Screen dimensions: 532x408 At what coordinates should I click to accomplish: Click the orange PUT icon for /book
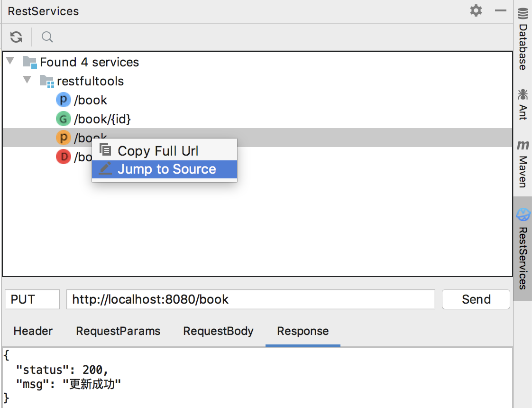(x=63, y=138)
